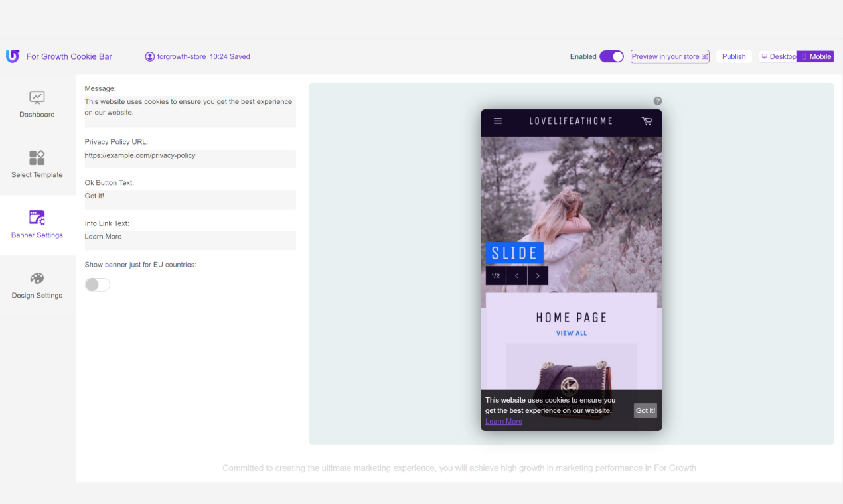
Task: Advance to the next slide with right chevron
Action: click(x=538, y=275)
